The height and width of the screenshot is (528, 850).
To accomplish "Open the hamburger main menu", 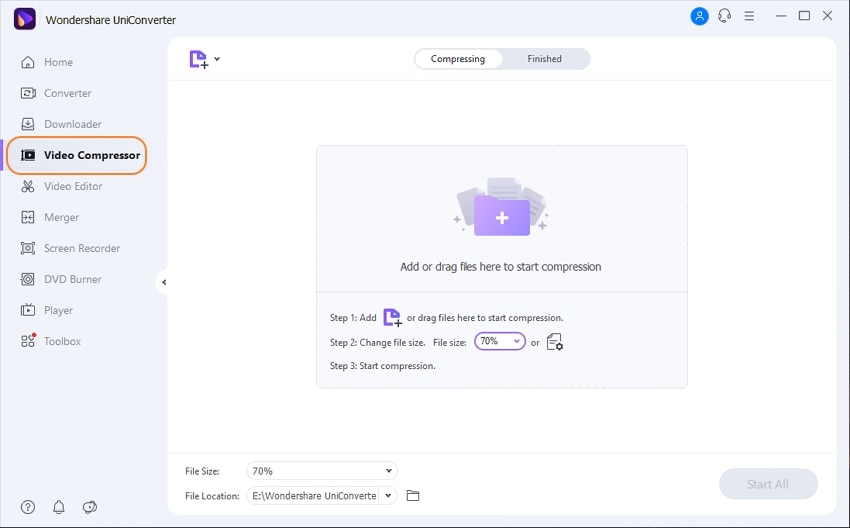I will pyautogui.click(x=749, y=16).
